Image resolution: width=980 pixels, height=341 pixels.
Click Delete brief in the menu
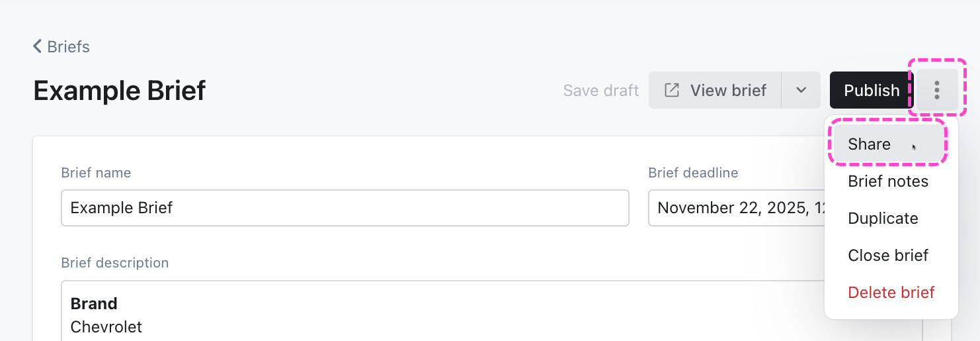pyautogui.click(x=891, y=293)
